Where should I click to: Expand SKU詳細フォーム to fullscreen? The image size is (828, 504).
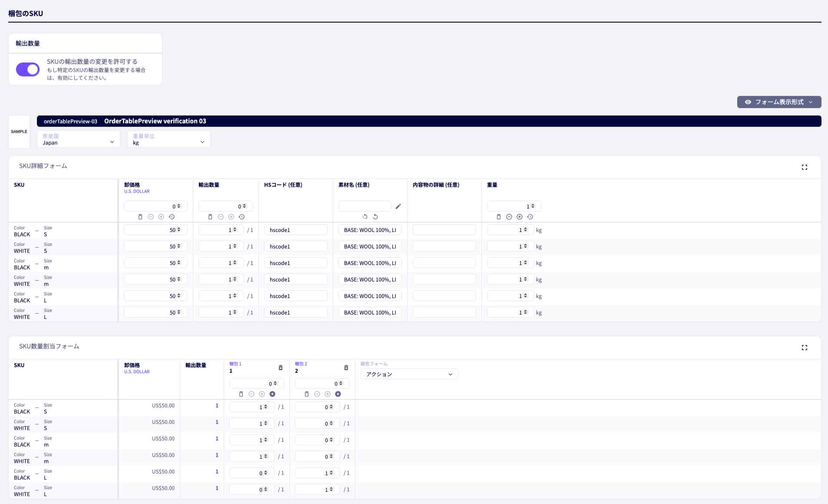click(x=804, y=167)
